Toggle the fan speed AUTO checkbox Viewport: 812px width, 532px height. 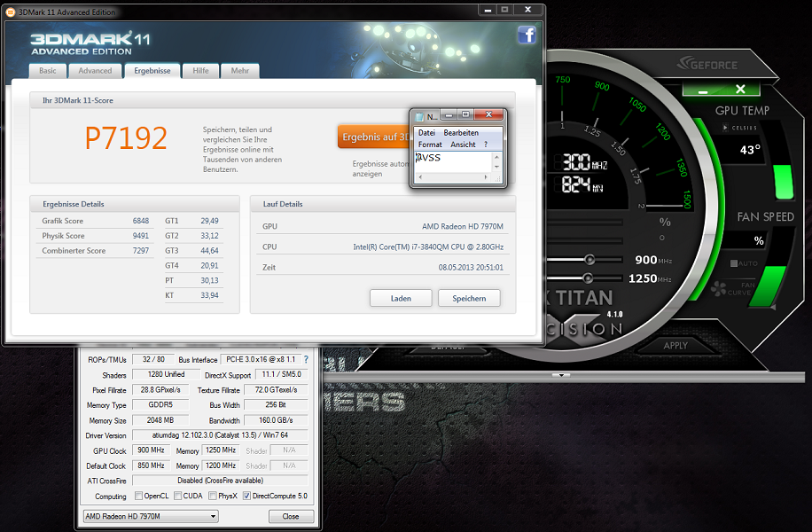point(734,263)
